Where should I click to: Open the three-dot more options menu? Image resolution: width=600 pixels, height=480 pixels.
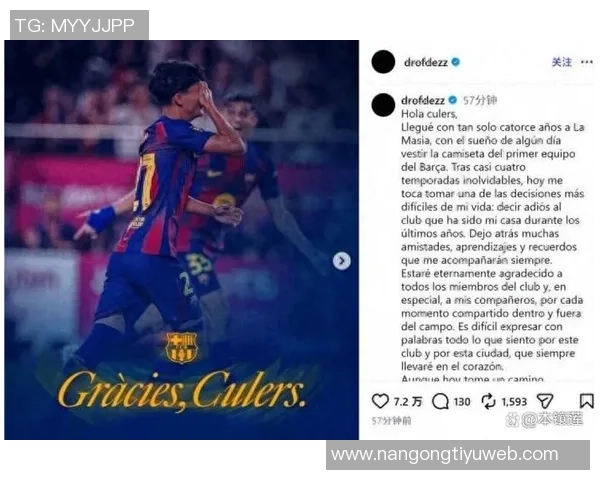(x=587, y=62)
